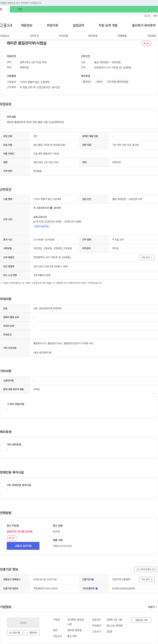Click the 열람차단 button
The width and height of the screenshot is (158, 644).
point(32,632)
